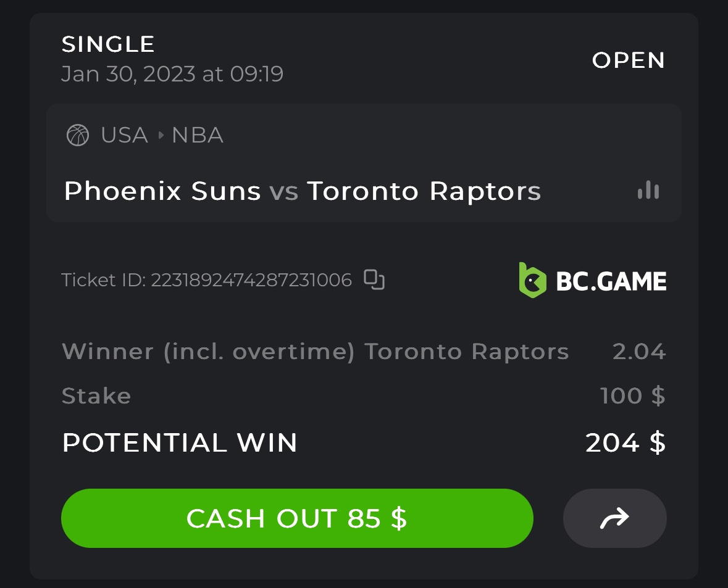The height and width of the screenshot is (588, 728).
Task: Click the Phoenix Suns team name
Action: (162, 191)
